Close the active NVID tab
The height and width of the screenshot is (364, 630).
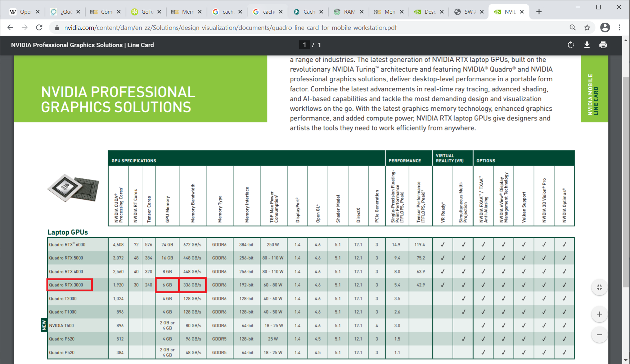522,12
